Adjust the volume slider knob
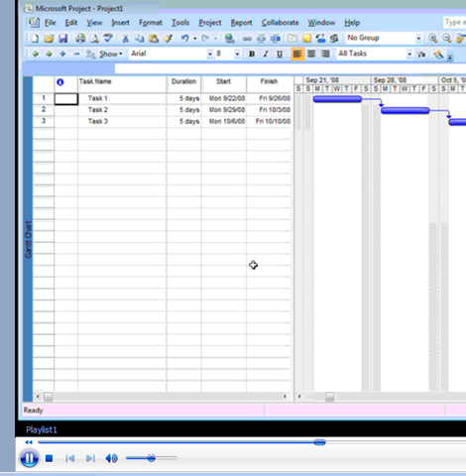466x476 pixels. coord(152,458)
